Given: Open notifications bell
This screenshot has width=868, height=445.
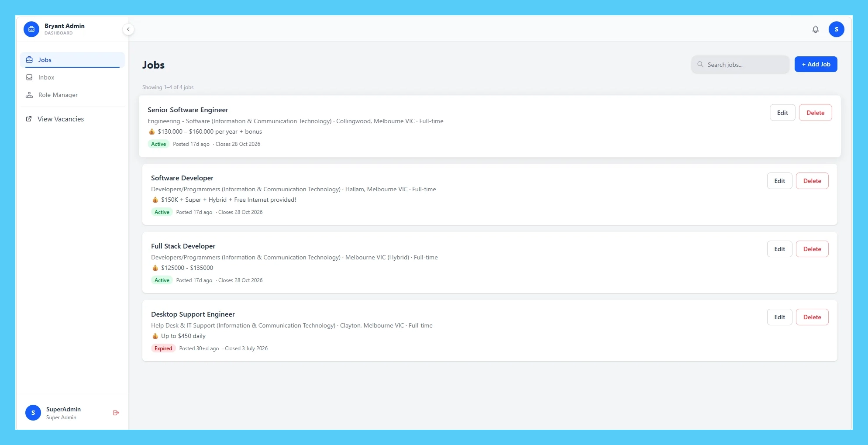Looking at the screenshot, I should (x=815, y=29).
